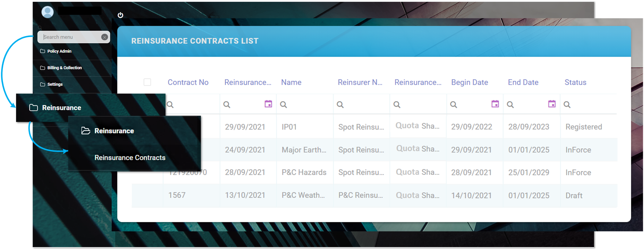Click the power logout icon
This screenshot has width=644, height=251.
point(120,15)
